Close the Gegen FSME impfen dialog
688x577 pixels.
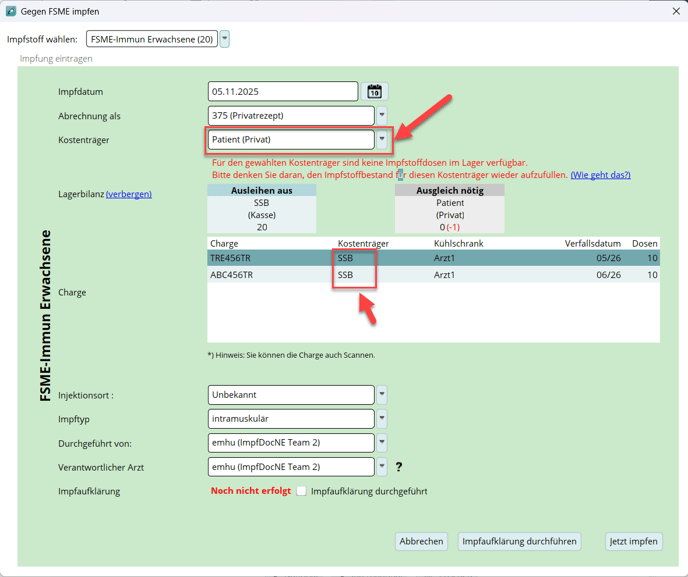pos(675,12)
